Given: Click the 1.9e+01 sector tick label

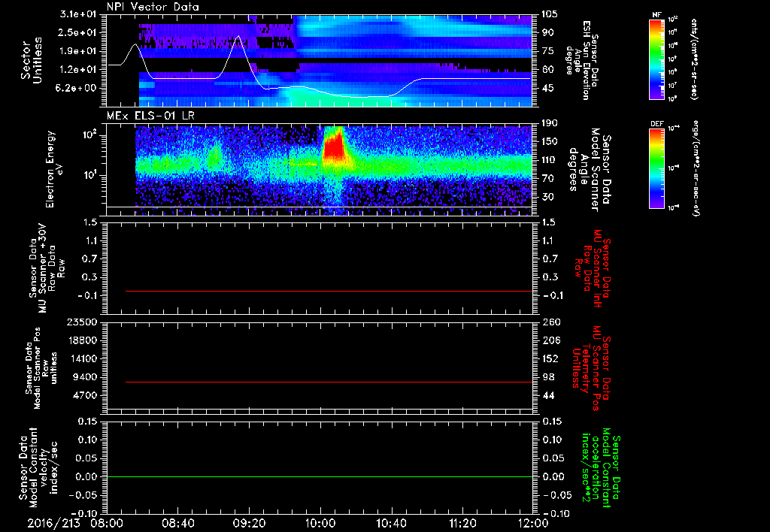Looking at the screenshot, I should point(78,51).
